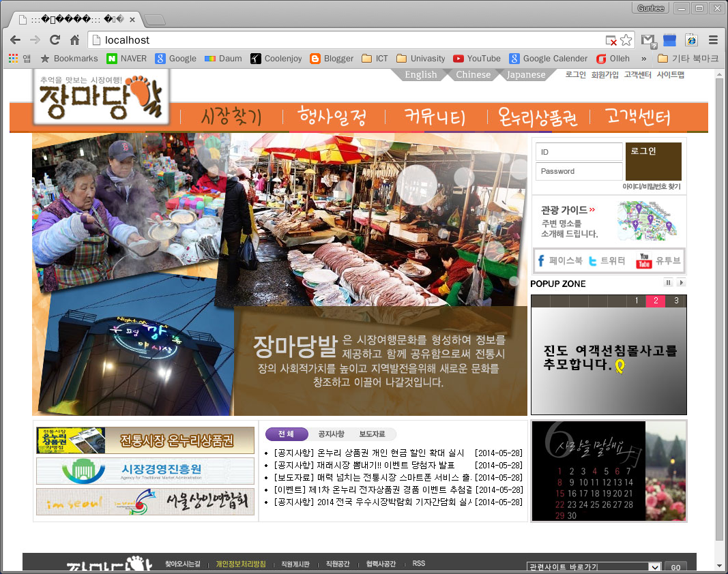This screenshot has width=728, height=574.
Task: Open the Univasity bookmark folder
Action: (x=421, y=59)
